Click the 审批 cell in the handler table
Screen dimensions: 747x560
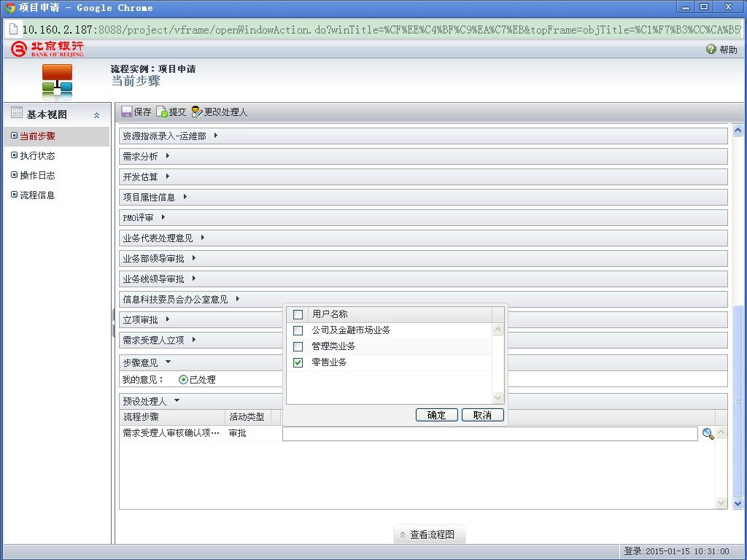237,433
